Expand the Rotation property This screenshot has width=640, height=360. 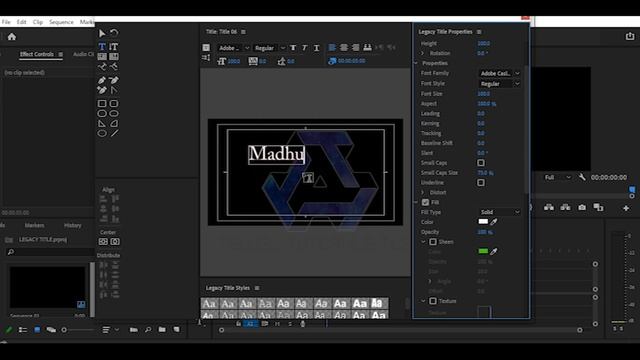(422, 53)
